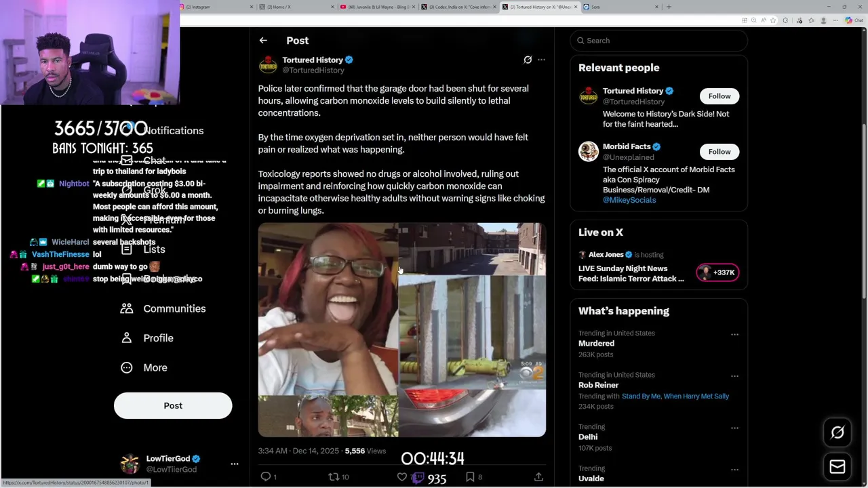The height and width of the screenshot is (488, 868).
Task: Click the Lists icon in sidebar
Action: pos(127,249)
